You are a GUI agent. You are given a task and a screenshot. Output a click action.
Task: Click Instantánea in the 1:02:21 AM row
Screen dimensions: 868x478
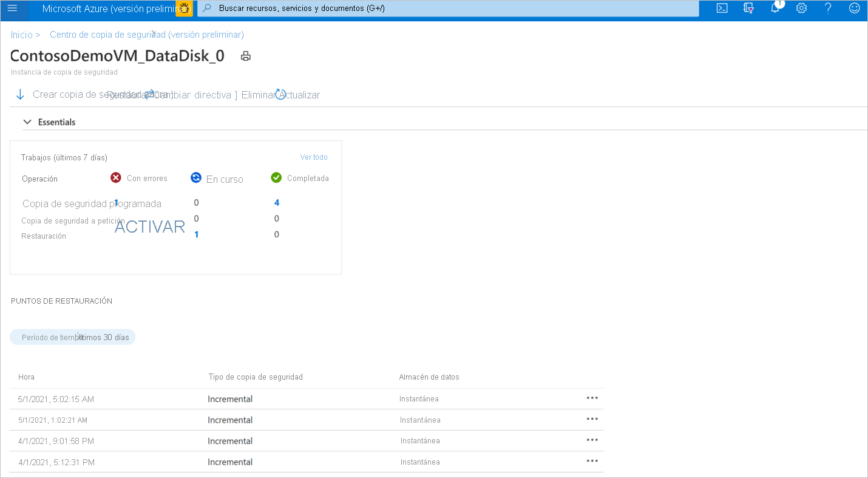click(420, 420)
